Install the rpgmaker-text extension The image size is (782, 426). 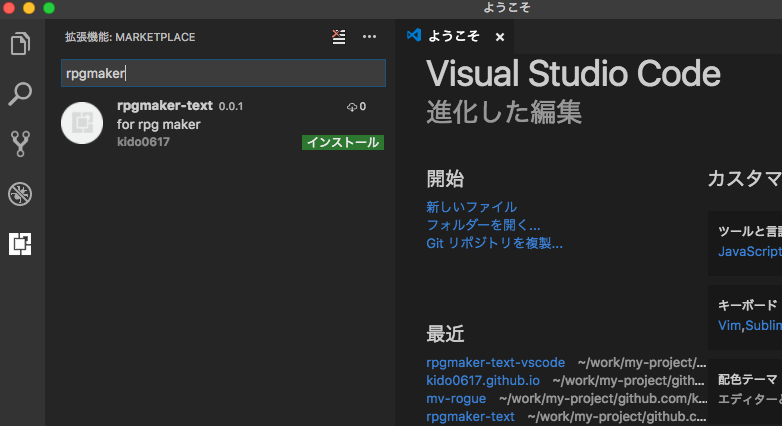tap(343, 142)
